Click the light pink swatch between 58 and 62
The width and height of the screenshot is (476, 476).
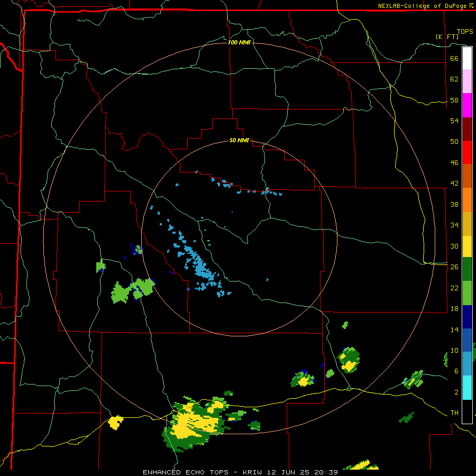pyautogui.click(x=467, y=81)
